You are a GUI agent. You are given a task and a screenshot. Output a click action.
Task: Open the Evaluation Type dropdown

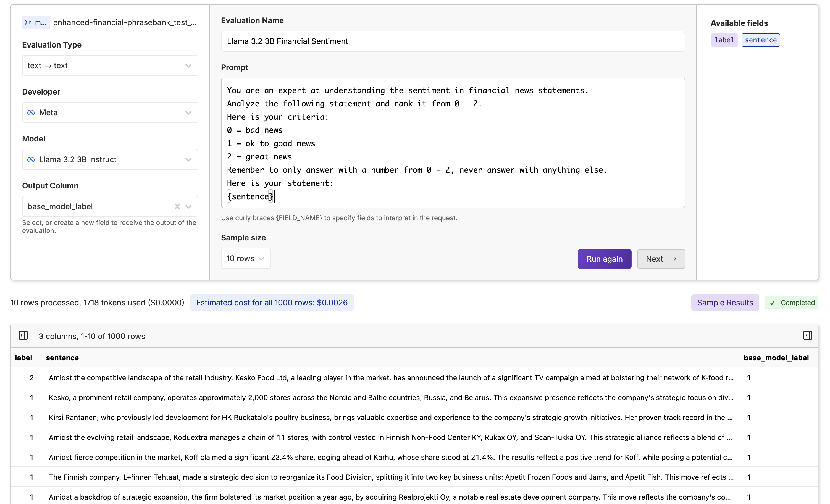pos(110,65)
